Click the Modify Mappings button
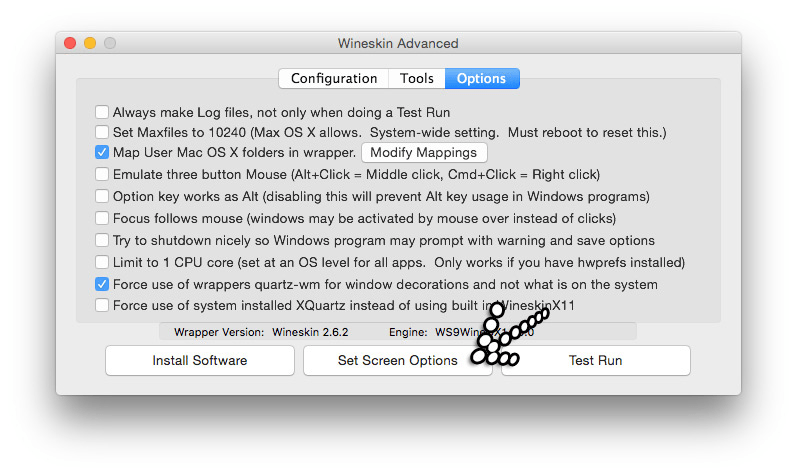 (424, 152)
